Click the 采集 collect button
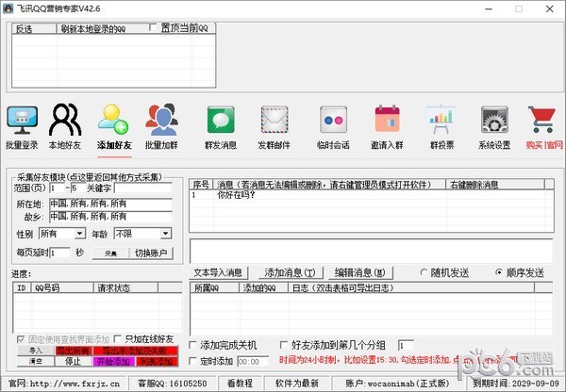566x392 pixels. point(110,253)
